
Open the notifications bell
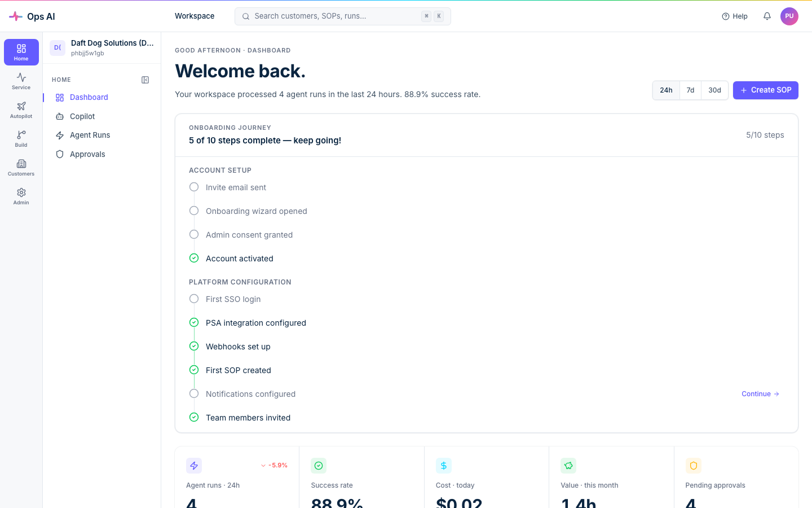(767, 16)
